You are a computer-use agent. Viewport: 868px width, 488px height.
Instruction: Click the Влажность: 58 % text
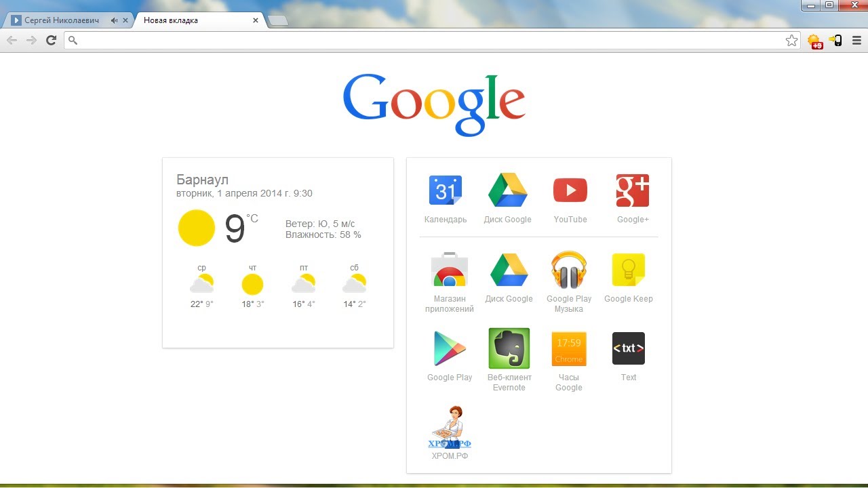coord(323,235)
